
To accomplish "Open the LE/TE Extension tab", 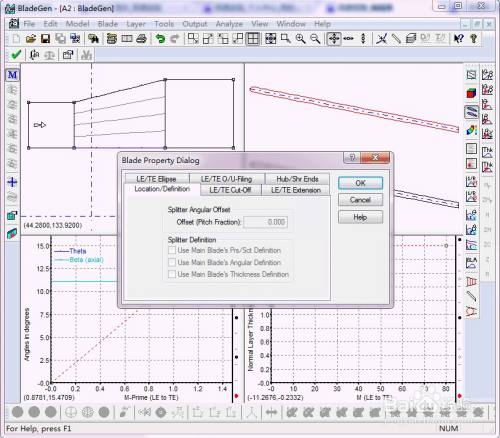I will point(296,190).
